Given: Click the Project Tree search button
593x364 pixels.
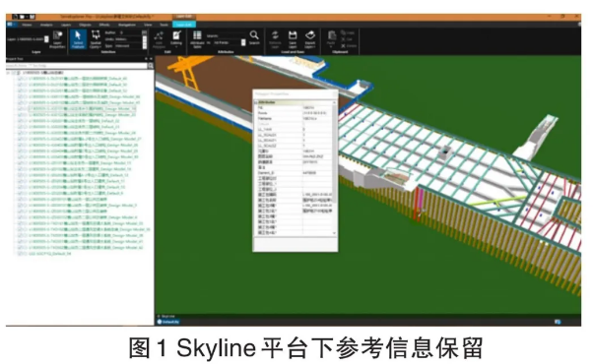Looking at the screenshot, I should pos(150,66).
